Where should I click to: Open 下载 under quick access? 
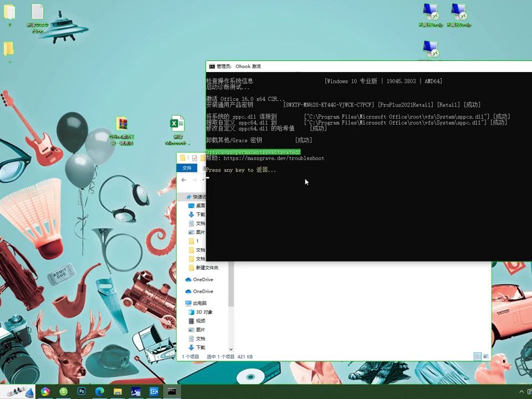(197, 214)
